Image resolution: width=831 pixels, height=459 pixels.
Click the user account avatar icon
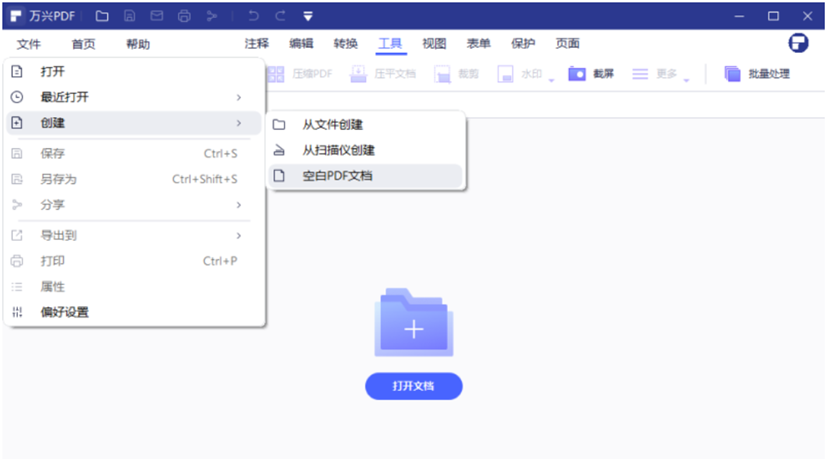798,43
